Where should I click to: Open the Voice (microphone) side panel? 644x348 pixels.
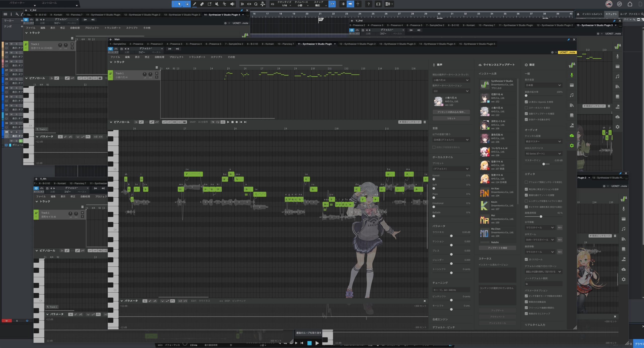(572, 75)
